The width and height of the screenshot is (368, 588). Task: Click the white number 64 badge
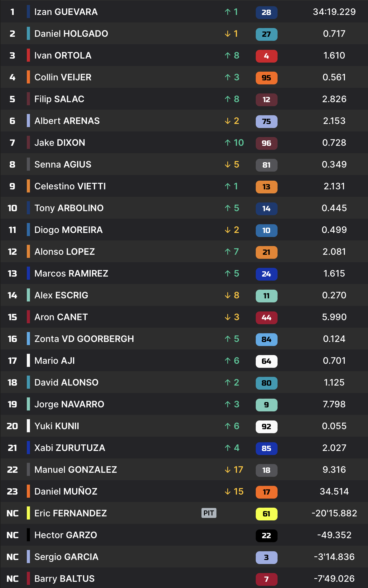[x=266, y=361]
